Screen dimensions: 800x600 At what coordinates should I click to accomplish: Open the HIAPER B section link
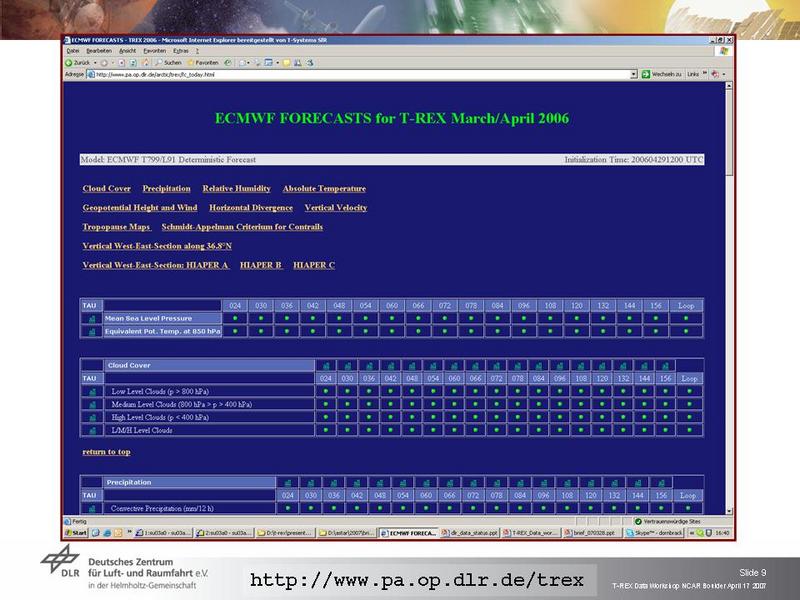261,265
